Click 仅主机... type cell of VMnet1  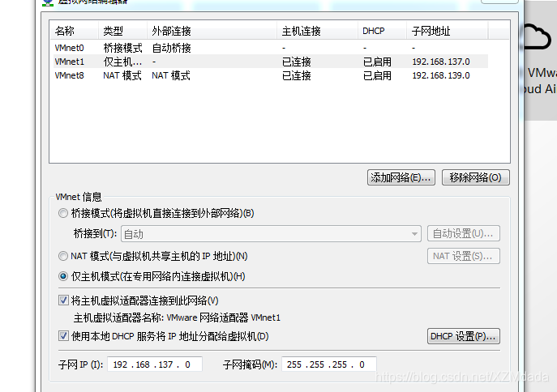click(x=122, y=62)
